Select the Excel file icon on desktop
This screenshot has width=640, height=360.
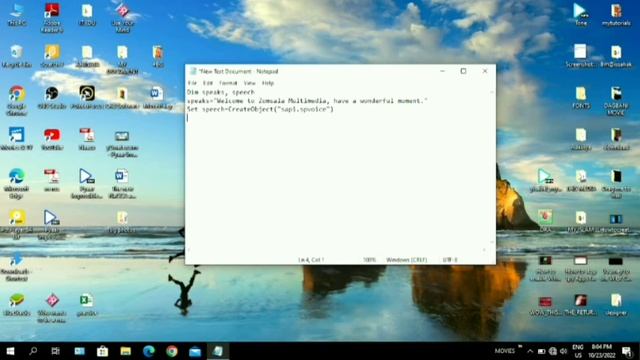(x=87, y=304)
